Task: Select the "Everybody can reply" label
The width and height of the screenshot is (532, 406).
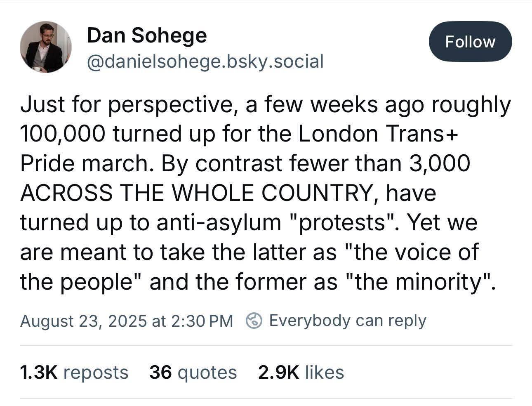Action: click(347, 321)
